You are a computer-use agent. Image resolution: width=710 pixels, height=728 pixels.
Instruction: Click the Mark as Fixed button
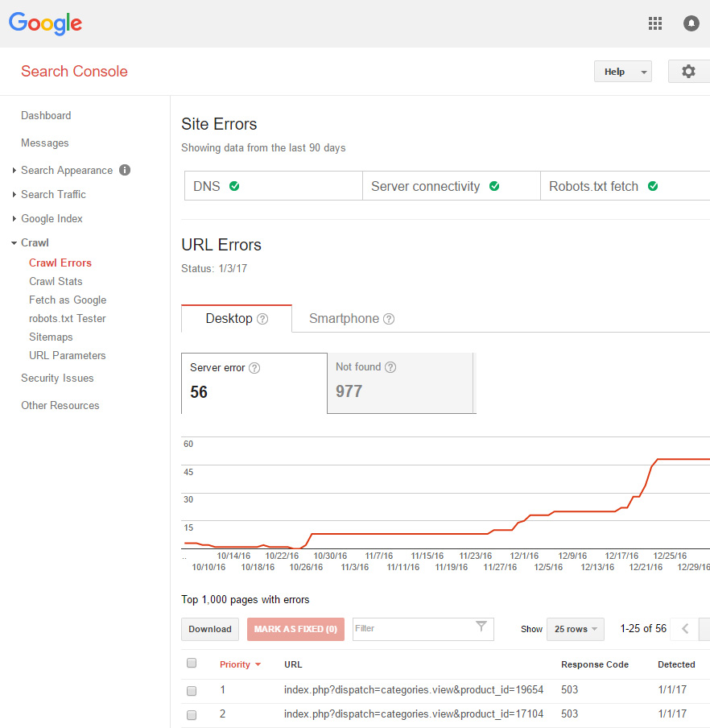pos(295,629)
